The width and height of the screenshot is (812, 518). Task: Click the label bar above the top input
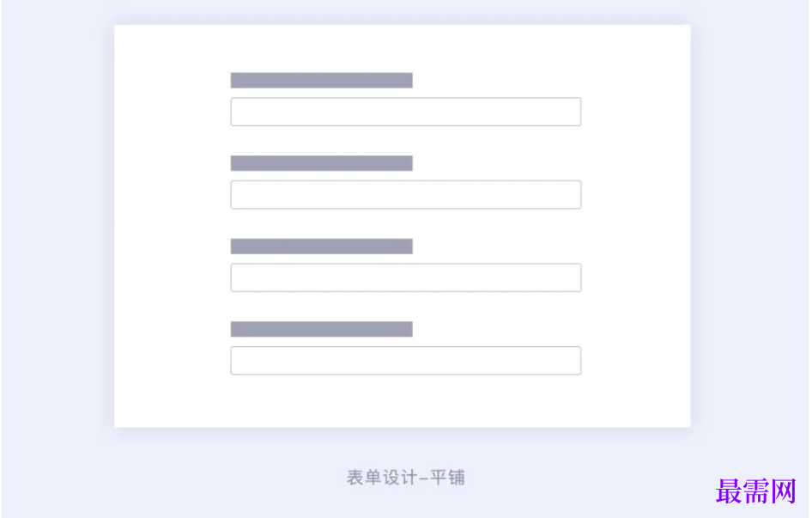point(321,81)
